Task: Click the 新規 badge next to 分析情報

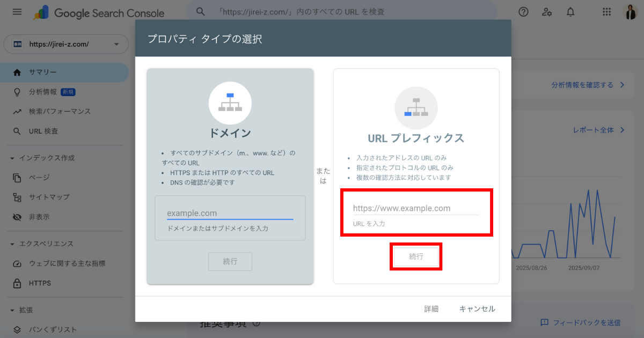Action: coord(68,92)
